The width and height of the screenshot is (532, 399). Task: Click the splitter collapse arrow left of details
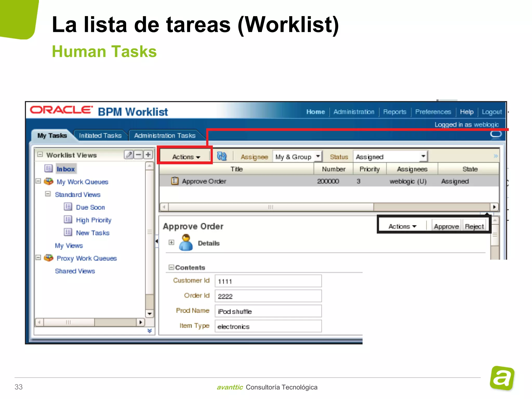[x=157, y=241]
